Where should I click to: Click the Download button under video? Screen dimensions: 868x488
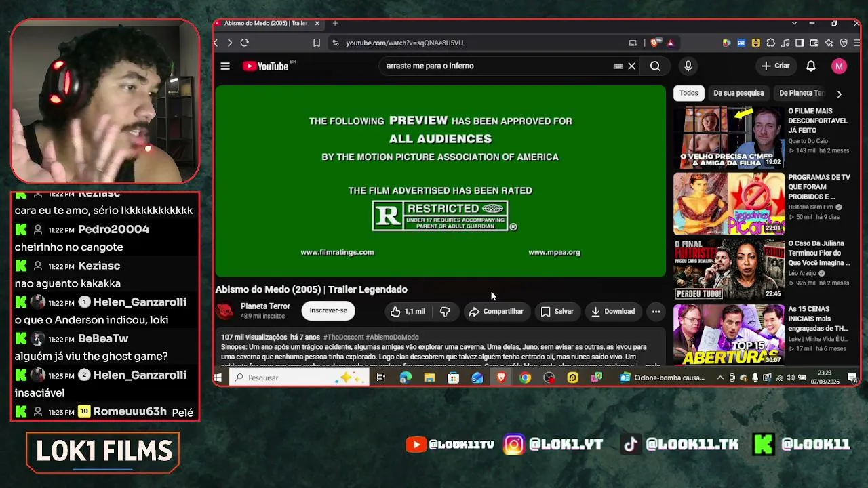pos(612,311)
